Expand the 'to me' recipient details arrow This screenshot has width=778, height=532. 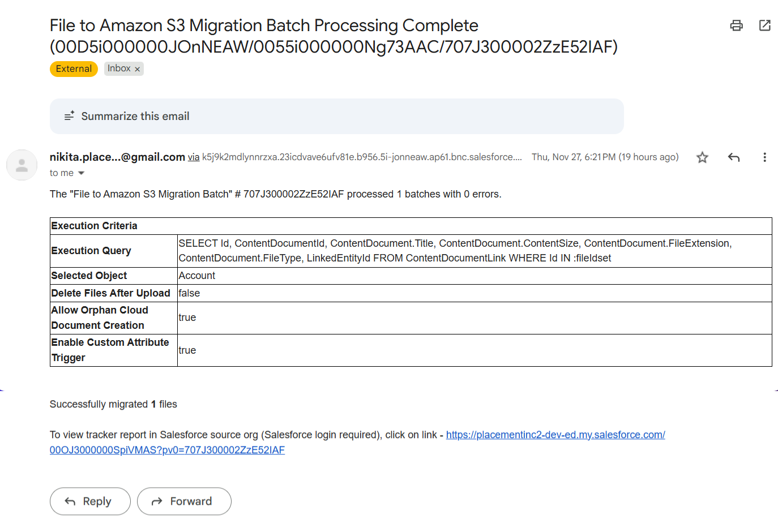point(81,173)
